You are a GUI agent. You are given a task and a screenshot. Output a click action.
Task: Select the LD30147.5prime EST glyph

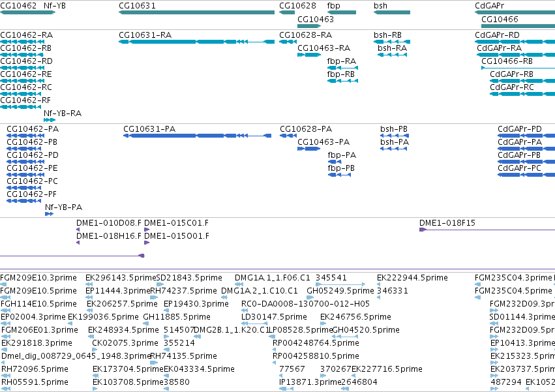click(x=254, y=324)
